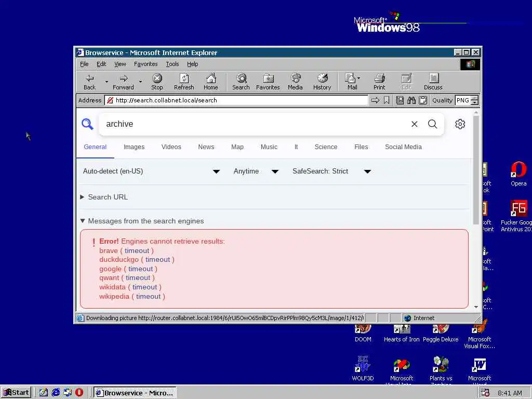Open the Plants vs Zombies desktop icon
This screenshot has height=399, width=532.
tap(441, 370)
